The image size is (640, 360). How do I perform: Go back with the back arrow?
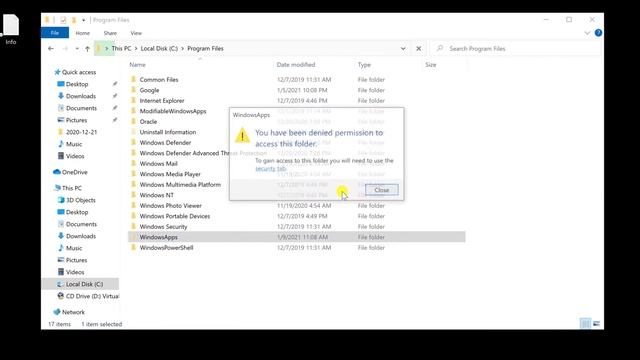tap(51, 49)
